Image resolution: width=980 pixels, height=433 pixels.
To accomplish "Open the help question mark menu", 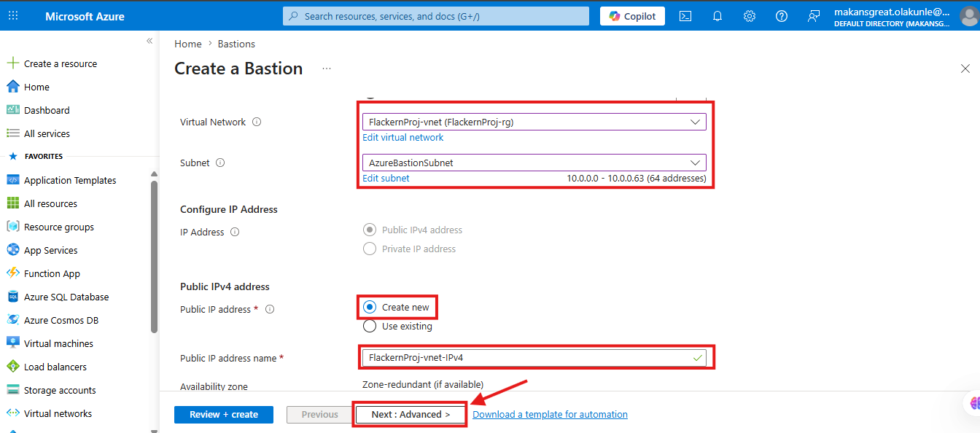I will click(782, 16).
